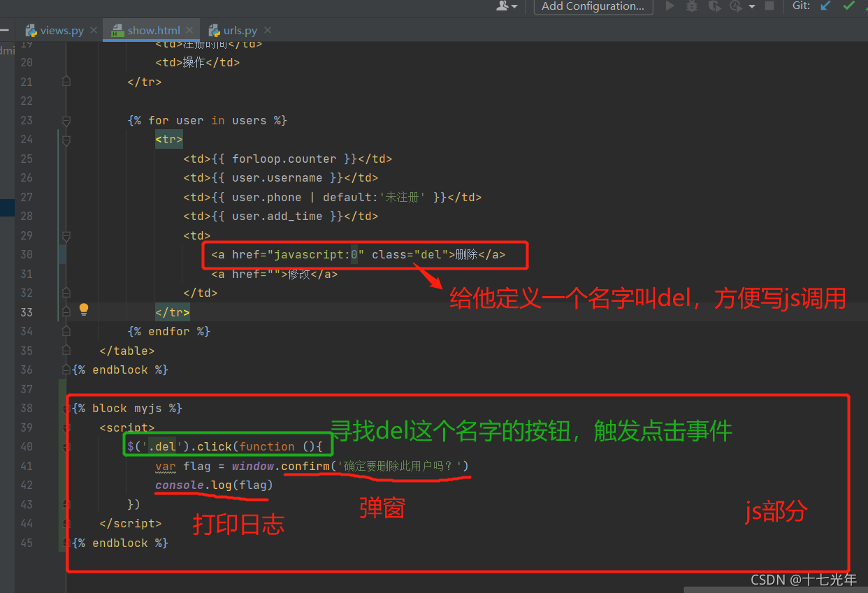
Task: Click the Run button in the toolbar
Action: pos(670,6)
